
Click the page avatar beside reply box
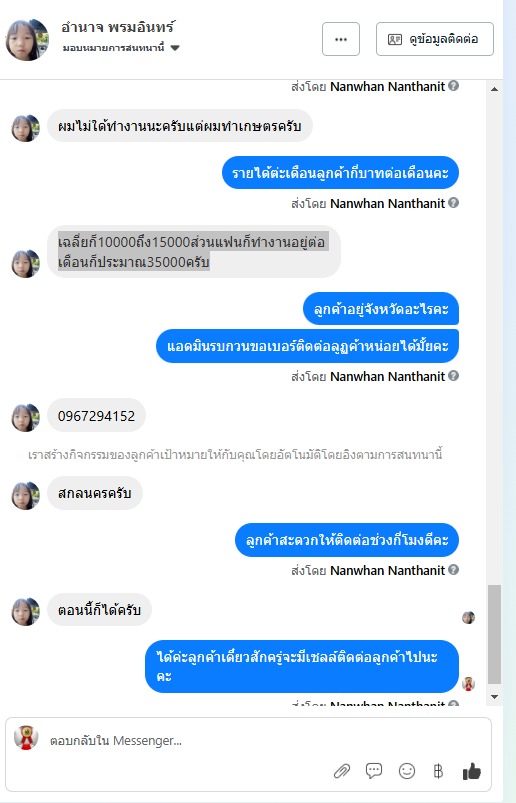(x=26, y=738)
